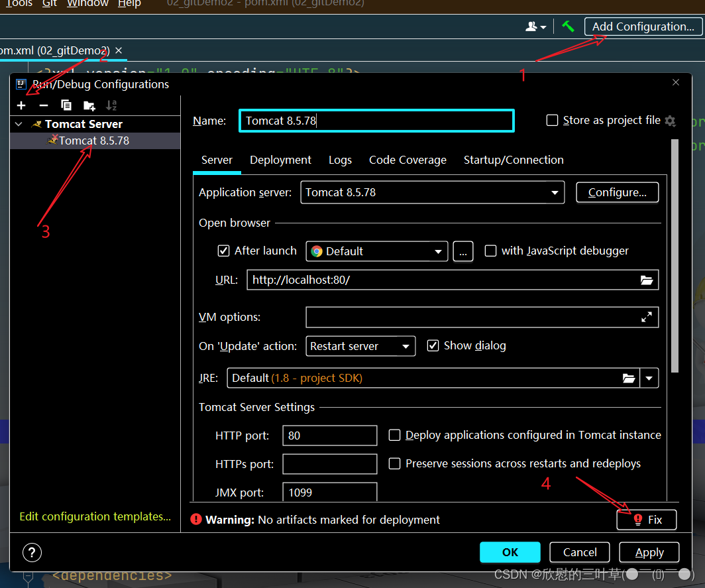The width and height of the screenshot is (705, 588).
Task: Enable Store as project file
Action: pyautogui.click(x=552, y=121)
